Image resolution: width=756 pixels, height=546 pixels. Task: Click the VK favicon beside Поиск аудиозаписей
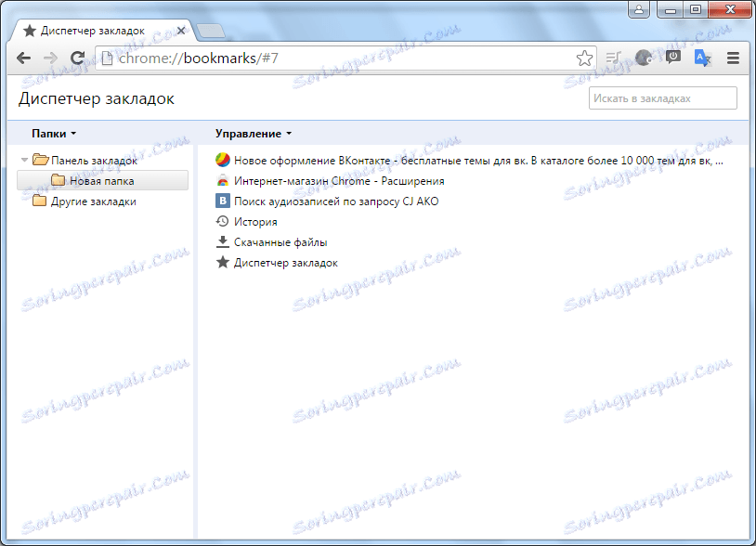pyautogui.click(x=222, y=201)
